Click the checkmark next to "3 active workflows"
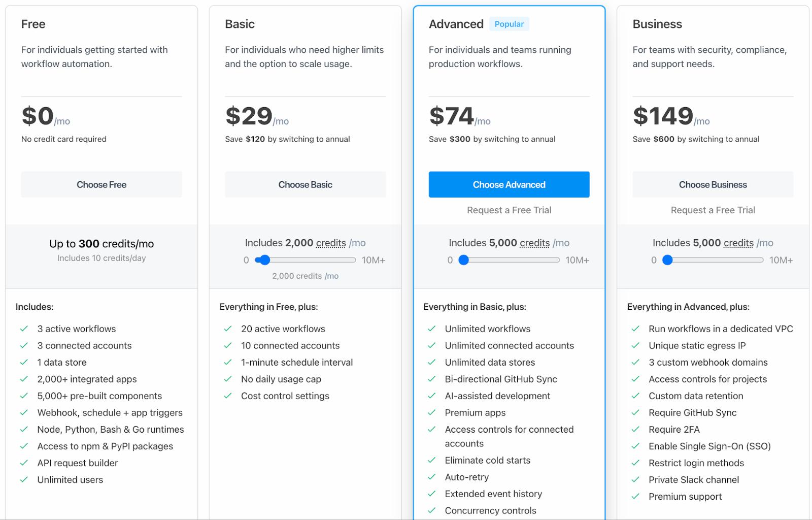Screen dimensions: 812x520 [24, 329]
